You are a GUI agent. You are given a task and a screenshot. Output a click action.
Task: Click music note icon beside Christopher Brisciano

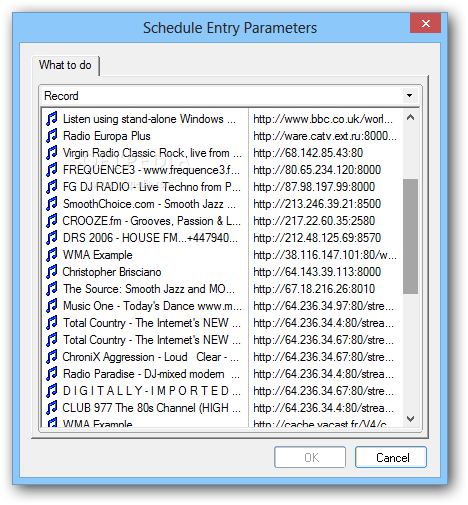(52, 272)
